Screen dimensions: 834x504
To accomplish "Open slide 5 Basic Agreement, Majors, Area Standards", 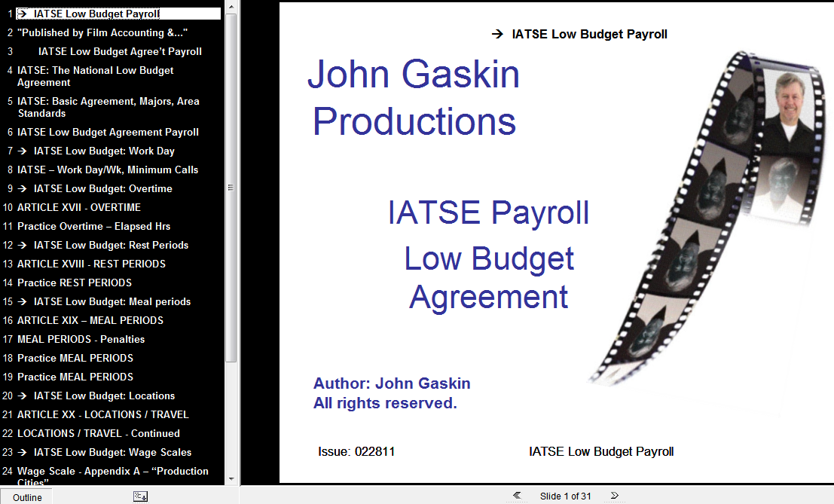I will click(x=108, y=107).
